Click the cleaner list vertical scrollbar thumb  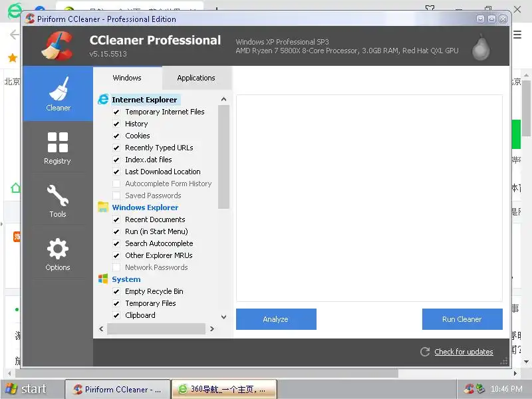click(223, 157)
